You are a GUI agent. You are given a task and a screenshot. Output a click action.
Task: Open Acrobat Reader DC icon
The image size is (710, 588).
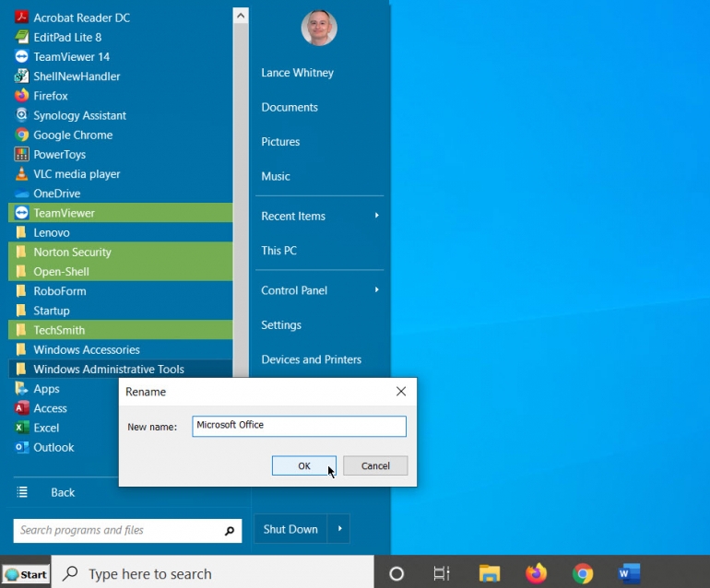point(21,18)
